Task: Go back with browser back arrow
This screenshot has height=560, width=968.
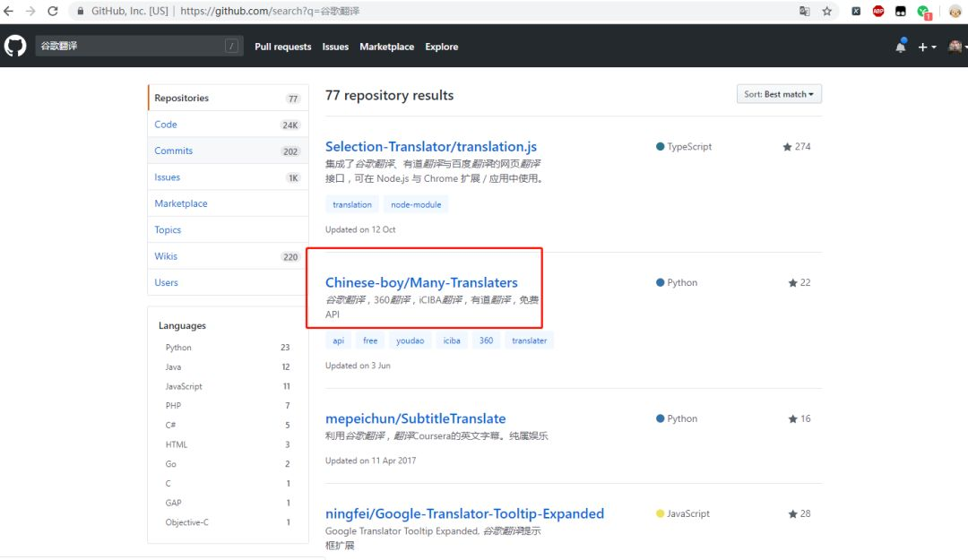Action: (9, 11)
